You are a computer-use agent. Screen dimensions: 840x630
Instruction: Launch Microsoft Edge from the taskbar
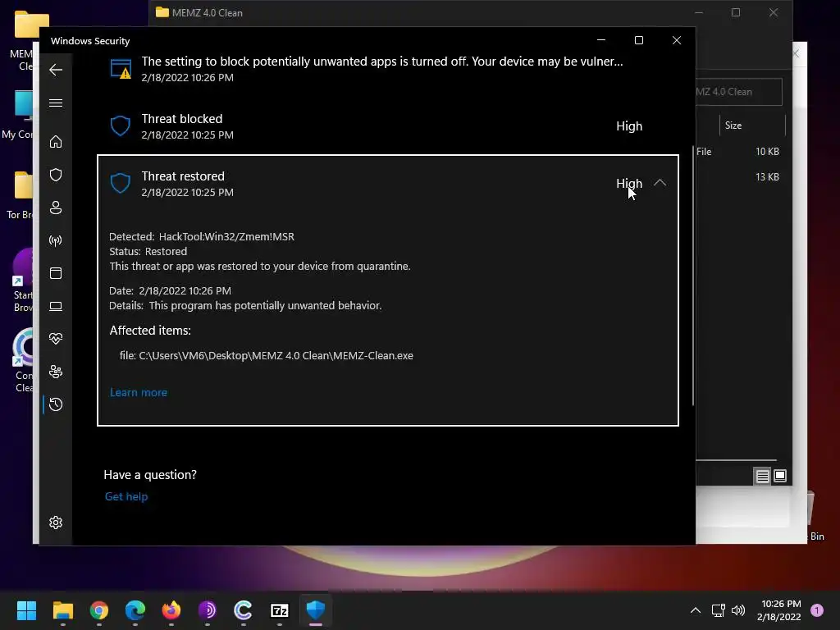coord(135,610)
